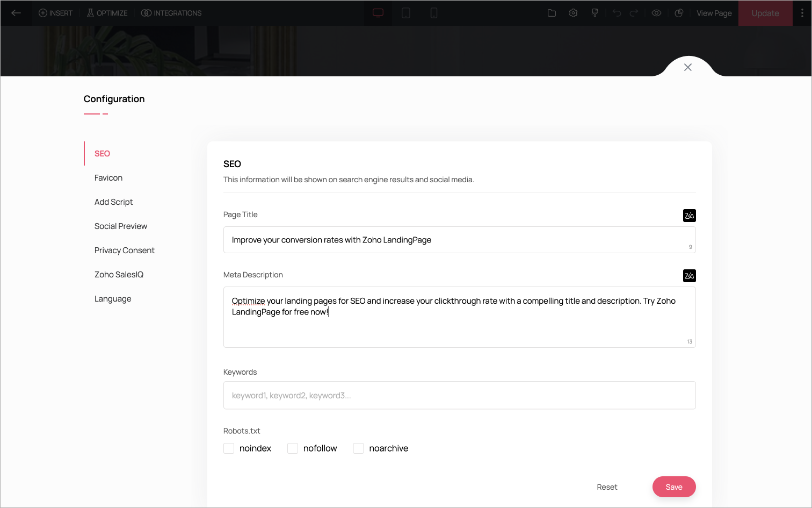
Task: Enable the noarchive checkbox
Action: 359,448
